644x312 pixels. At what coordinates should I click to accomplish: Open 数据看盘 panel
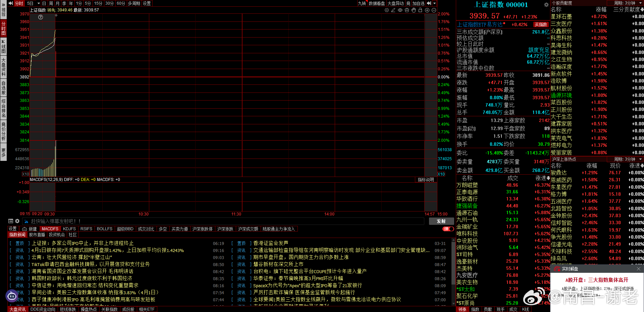(377, 3)
